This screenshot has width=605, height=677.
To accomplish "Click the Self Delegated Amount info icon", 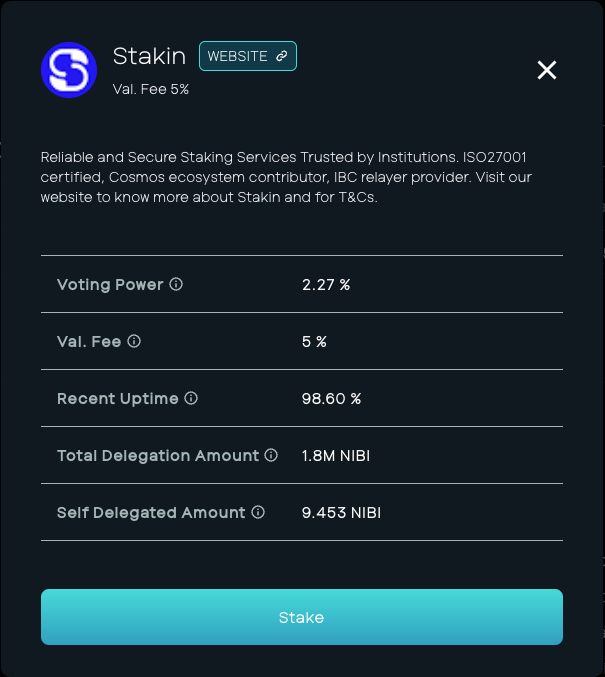I will tap(258, 512).
